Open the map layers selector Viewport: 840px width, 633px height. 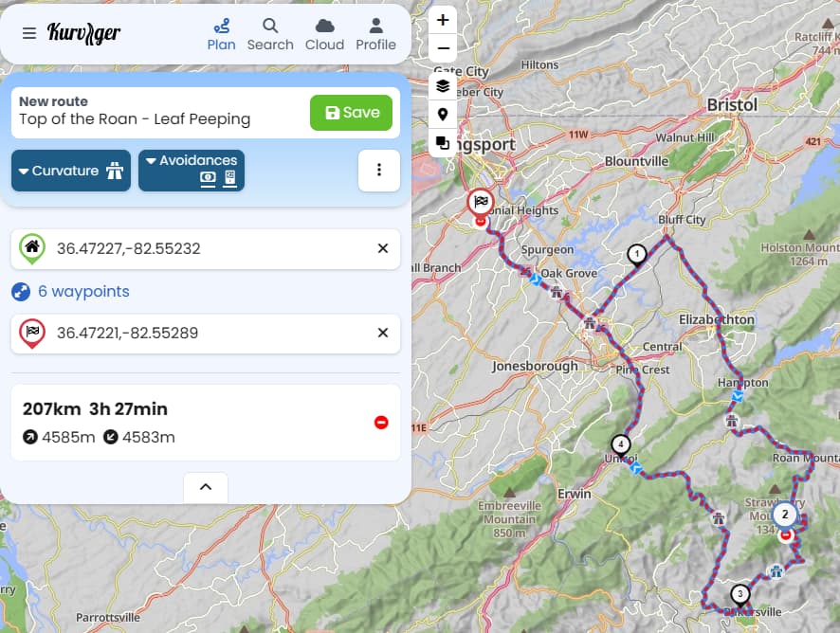443,86
